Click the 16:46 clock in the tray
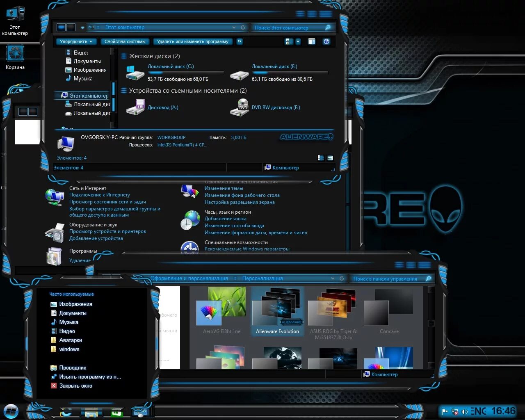Image resolution: width=525 pixels, height=420 pixels. coord(503,411)
